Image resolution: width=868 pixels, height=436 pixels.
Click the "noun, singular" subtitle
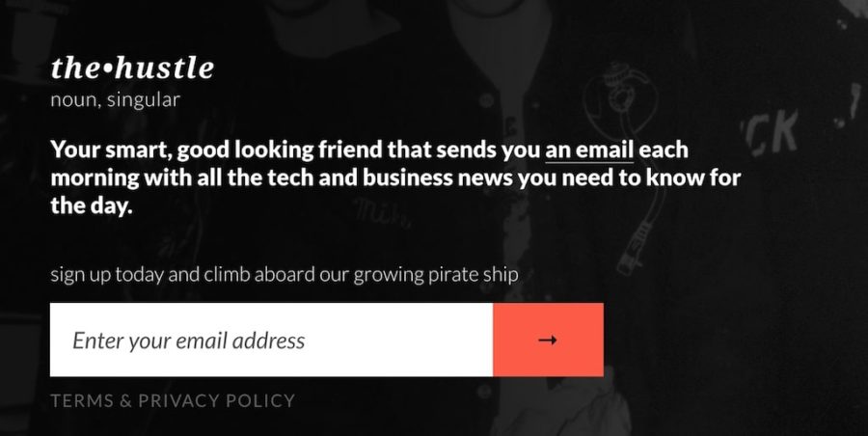116,99
